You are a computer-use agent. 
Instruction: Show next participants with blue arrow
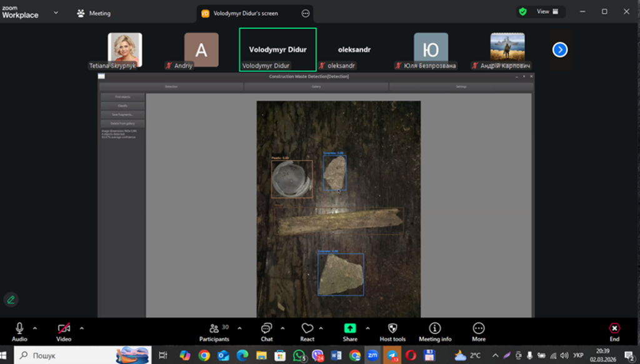(560, 50)
